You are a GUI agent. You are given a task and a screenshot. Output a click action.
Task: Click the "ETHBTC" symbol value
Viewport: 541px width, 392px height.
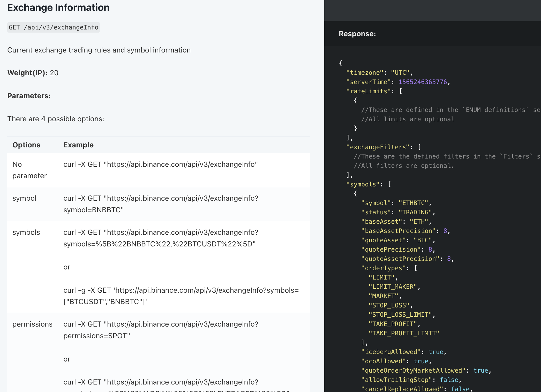[413, 203]
